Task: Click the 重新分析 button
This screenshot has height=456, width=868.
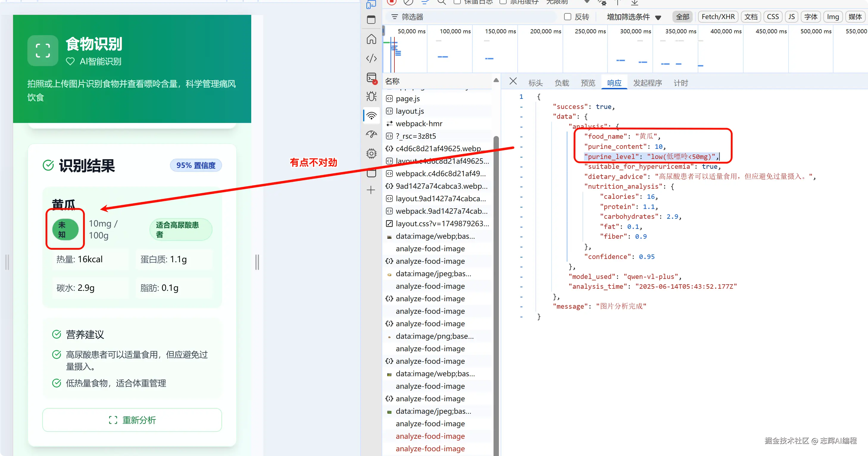Action: pos(132,420)
